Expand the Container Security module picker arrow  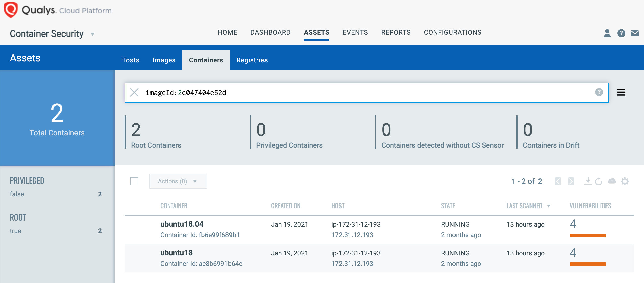coord(92,34)
